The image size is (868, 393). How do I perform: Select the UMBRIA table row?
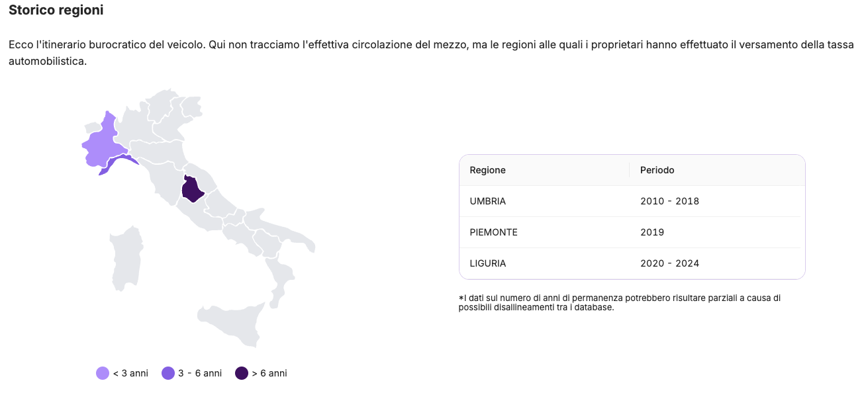pyautogui.click(x=632, y=201)
